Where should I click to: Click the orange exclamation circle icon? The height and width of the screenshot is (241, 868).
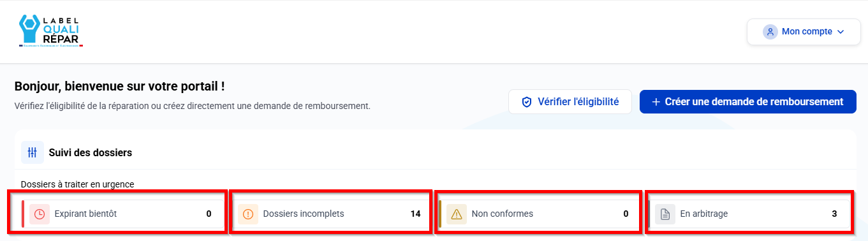(248, 214)
